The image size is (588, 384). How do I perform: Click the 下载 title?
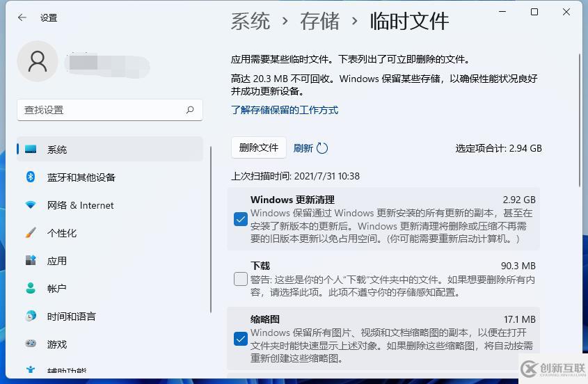pos(260,266)
